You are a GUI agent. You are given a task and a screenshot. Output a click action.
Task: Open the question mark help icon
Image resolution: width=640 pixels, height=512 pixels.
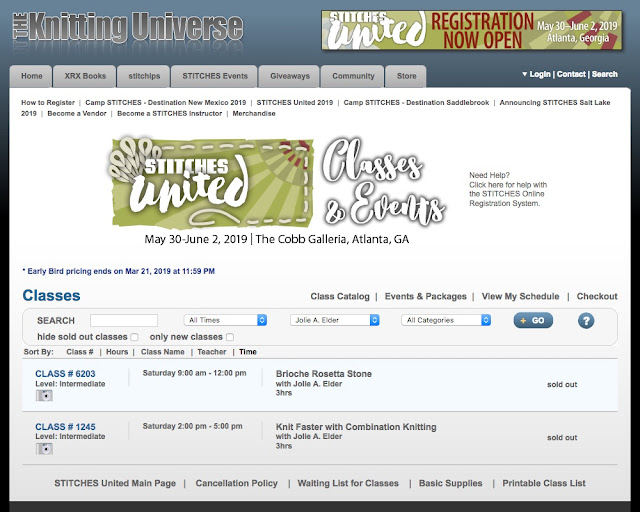pyautogui.click(x=586, y=321)
